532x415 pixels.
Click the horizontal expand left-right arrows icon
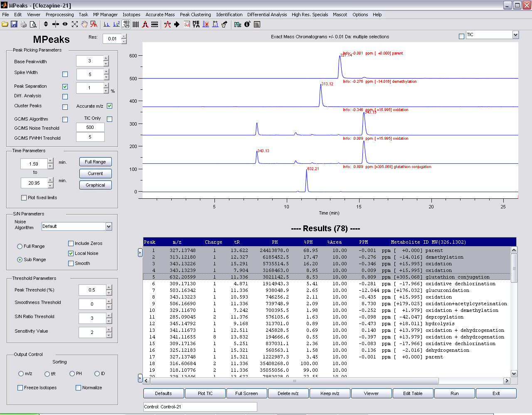(65, 24)
